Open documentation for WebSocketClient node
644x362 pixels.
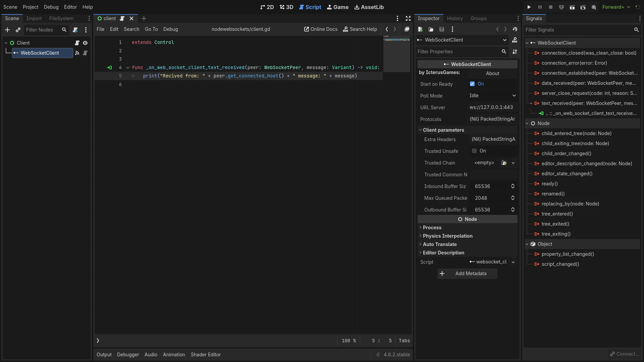pyautogui.click(x=515, y=40)
